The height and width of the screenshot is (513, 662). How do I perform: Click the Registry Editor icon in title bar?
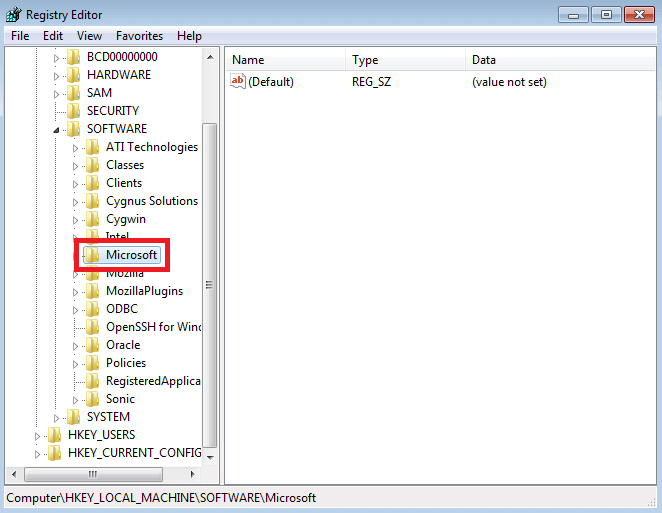tap(14, 15)
